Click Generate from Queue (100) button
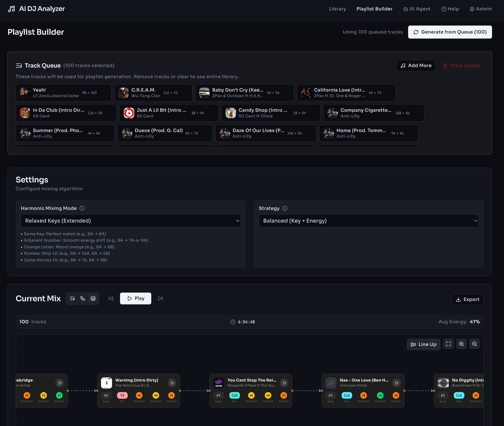 coord(450,32)
